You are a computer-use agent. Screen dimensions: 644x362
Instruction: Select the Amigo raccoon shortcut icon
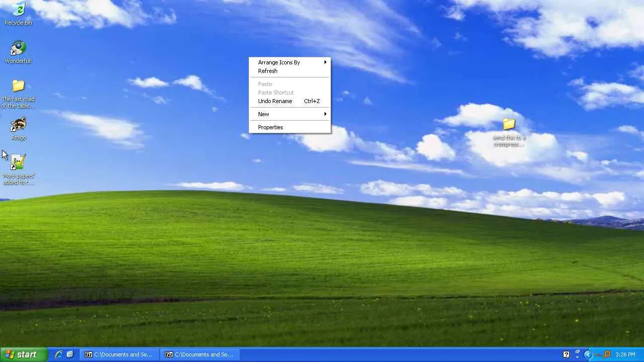point(18,129)
